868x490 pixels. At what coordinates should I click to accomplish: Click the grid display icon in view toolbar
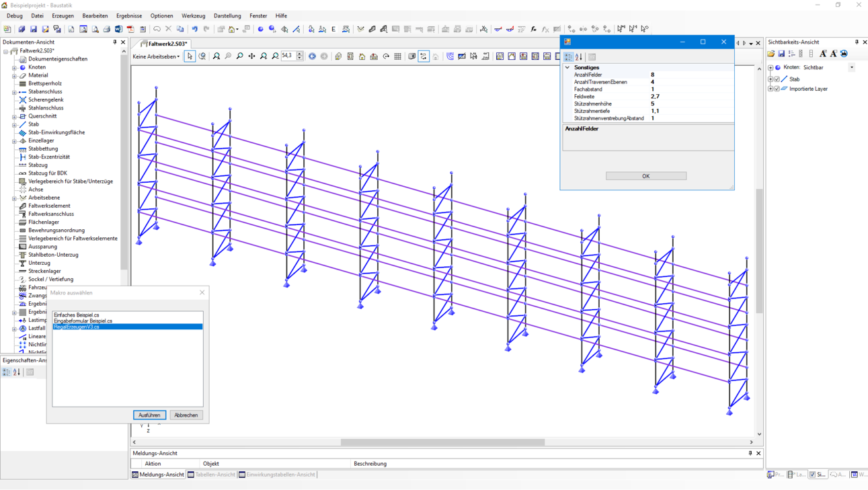tap(398, 56)
